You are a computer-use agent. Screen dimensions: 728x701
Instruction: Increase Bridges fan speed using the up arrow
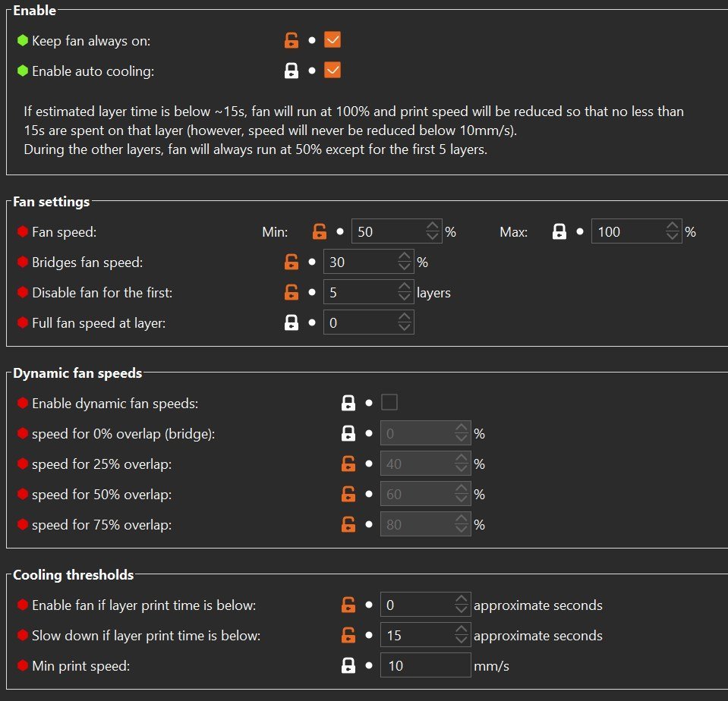pos(405,256)
